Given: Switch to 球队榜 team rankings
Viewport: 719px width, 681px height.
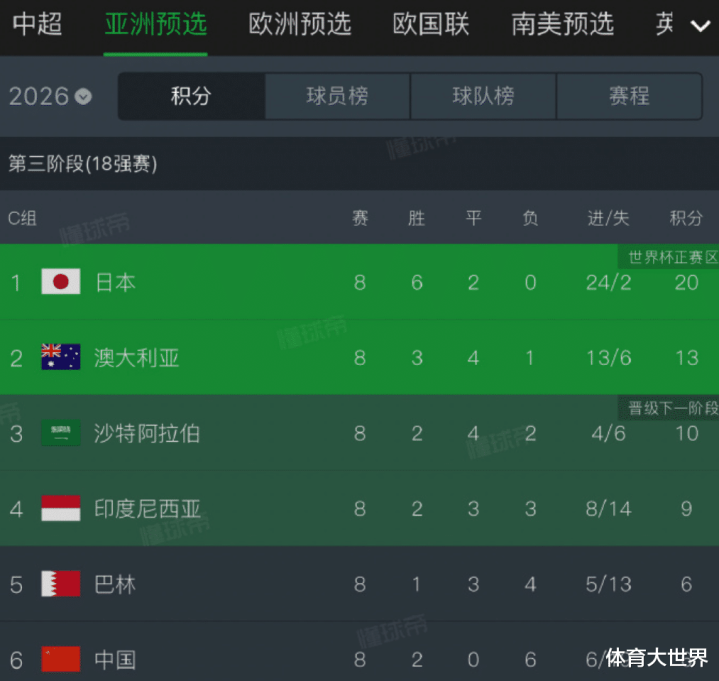Looking at the screenshot, I should 483,96.
